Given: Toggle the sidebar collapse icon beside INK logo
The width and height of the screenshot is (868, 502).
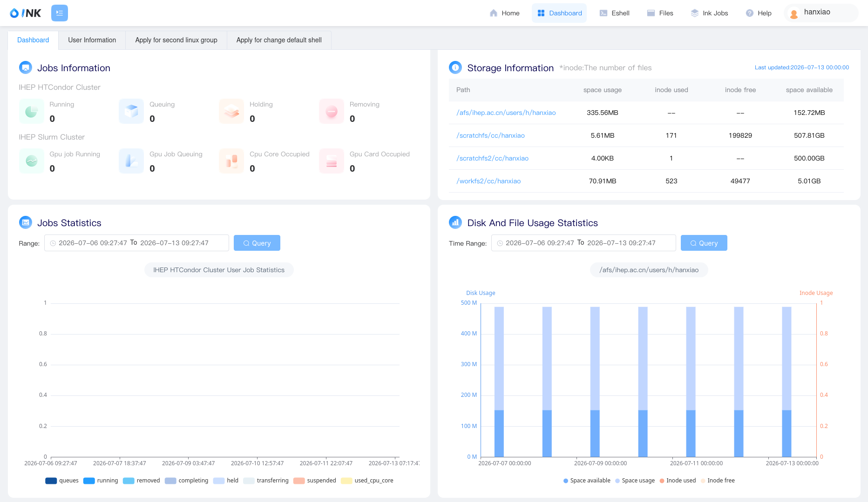Looking at the screenshot, I should (x=60, y=13).
